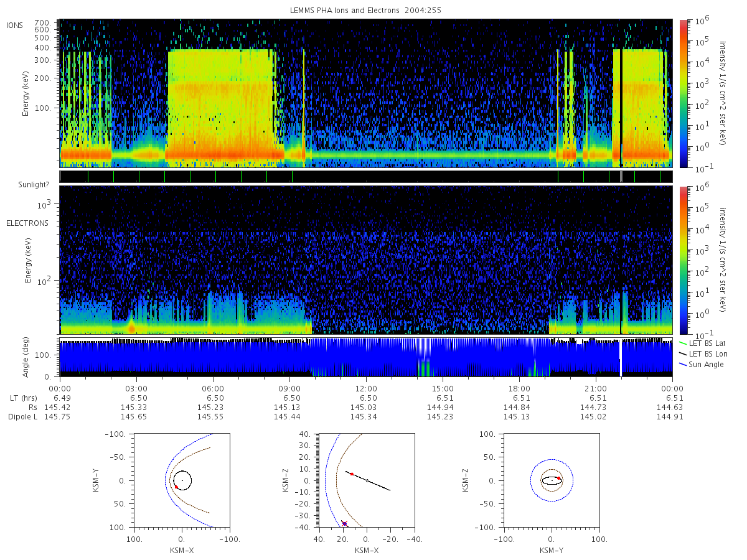The width and height of the screenshot is (747, 560).
Task: Select the "IONS" panel label
Action: coord(15,25)
